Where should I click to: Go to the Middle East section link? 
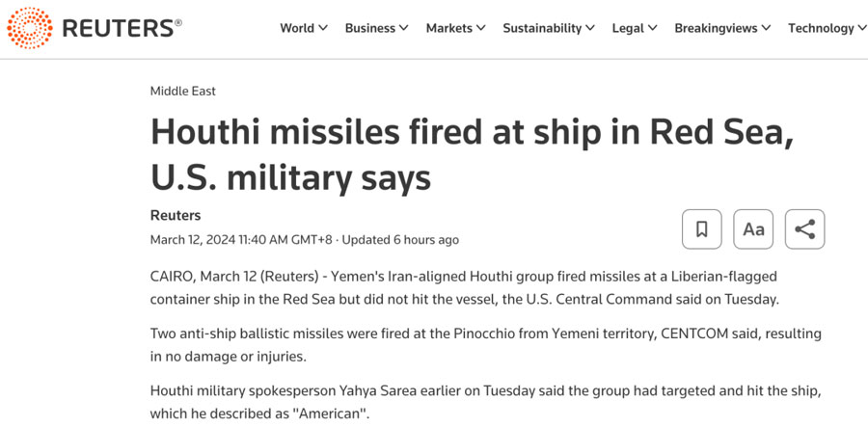pos(183,92)
